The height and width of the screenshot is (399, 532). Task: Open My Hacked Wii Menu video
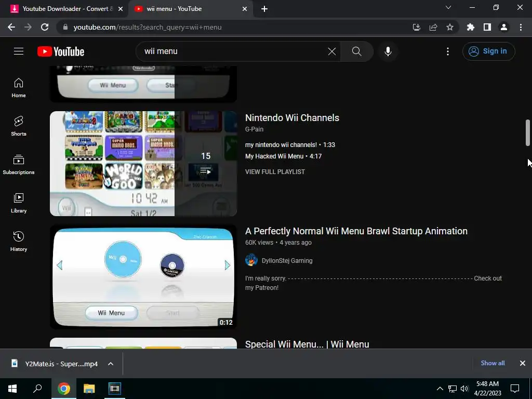tap(283, 156)
